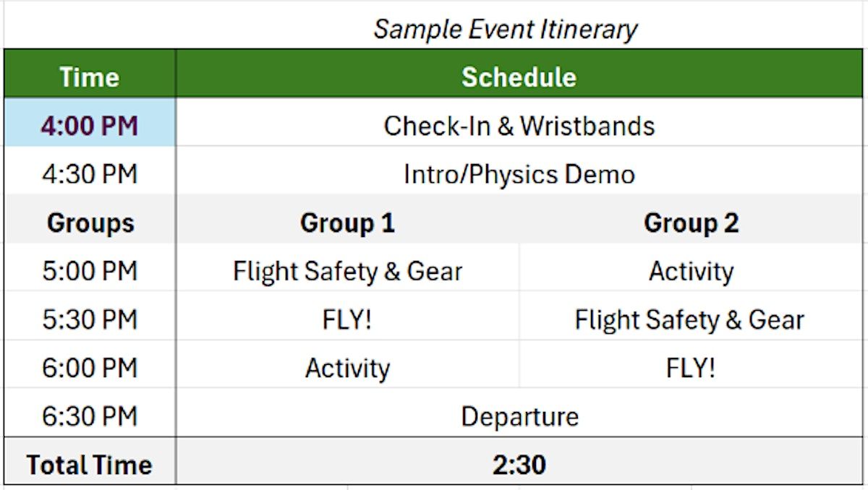Click the Groups label cell
Image resolution: width=868 pixels, height=490 pixels.
[90, 223]
